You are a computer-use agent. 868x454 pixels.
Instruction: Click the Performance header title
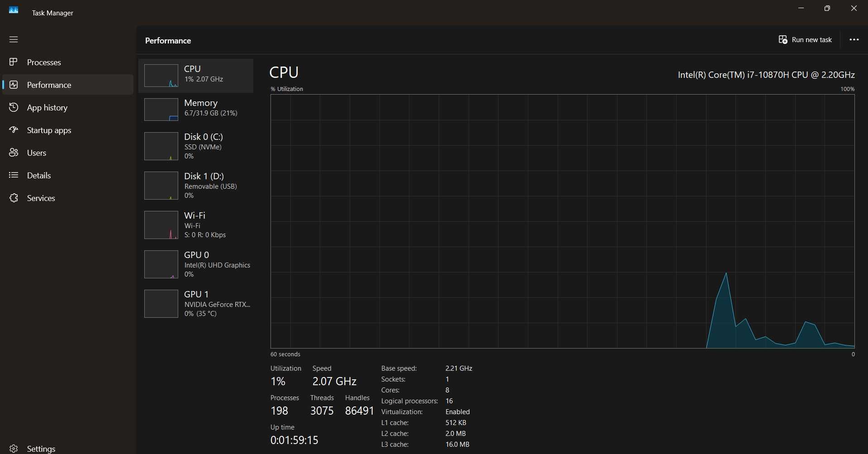(x=168, y=41)
